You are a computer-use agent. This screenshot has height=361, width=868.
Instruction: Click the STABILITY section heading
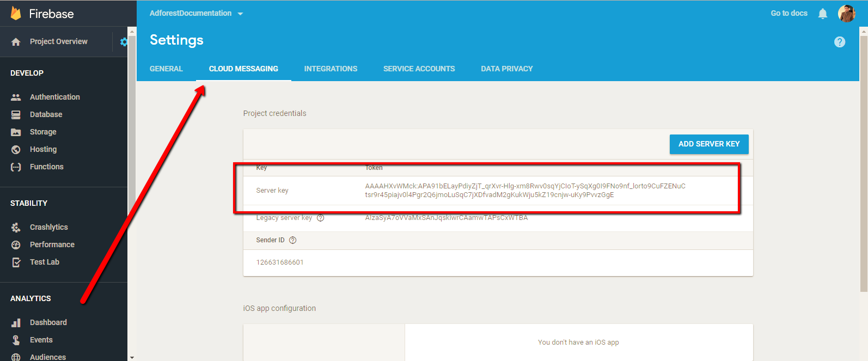pos(29,203)
